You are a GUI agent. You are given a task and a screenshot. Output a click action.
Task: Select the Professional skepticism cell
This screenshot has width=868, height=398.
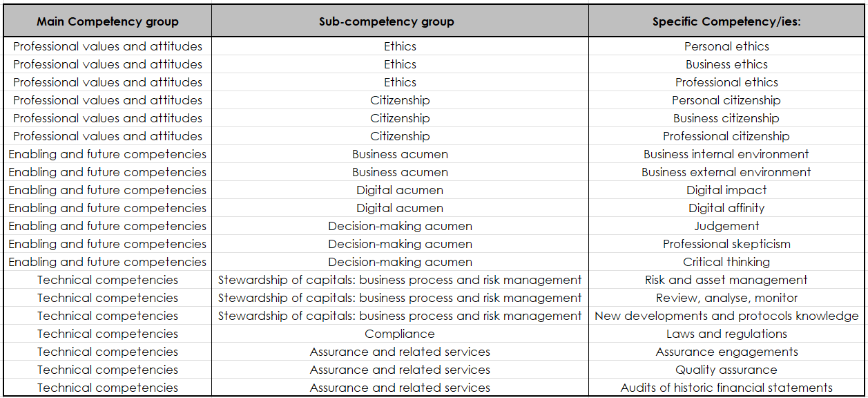coord(726,244)
